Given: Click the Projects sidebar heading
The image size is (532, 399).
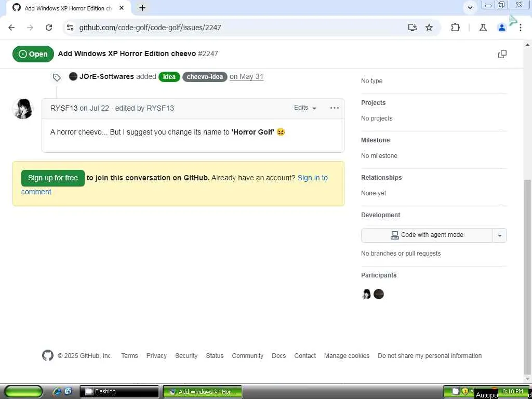Looking at the screenshot, I should [373, 103].
